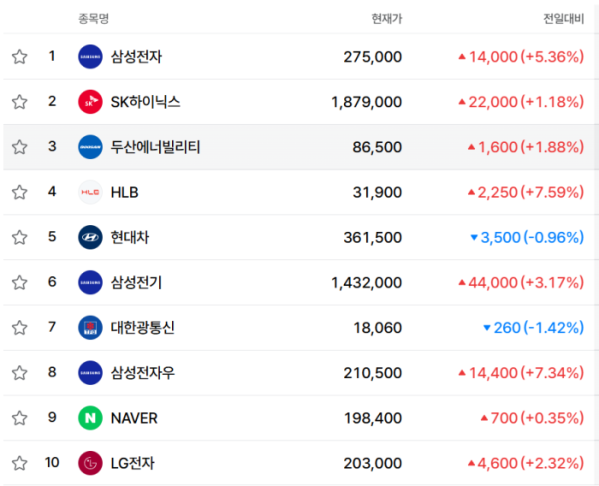The width and height of the screenshot is (599, 486).
Task: Star the LG전자 row as favorite
Action: coord(19,463)
